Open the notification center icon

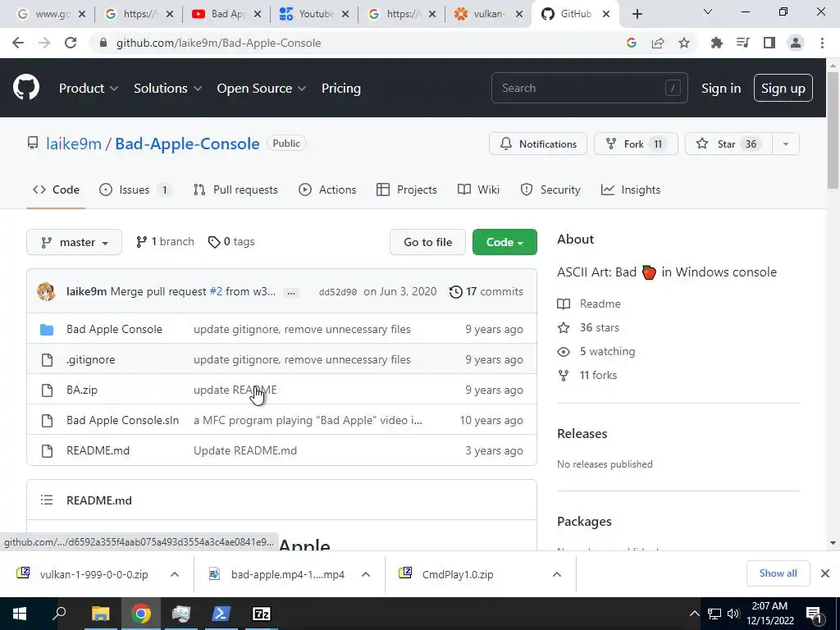814,614
